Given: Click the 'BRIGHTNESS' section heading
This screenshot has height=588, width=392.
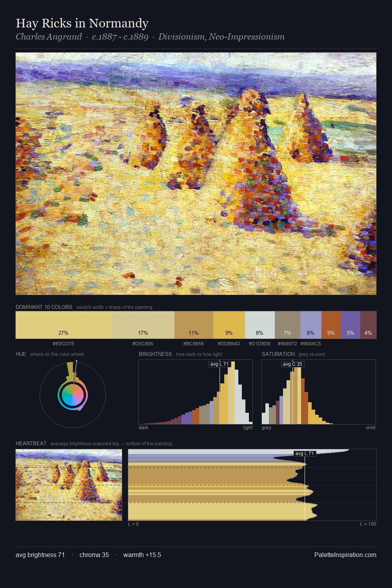Looking at the screenshot, I should 155,354.
